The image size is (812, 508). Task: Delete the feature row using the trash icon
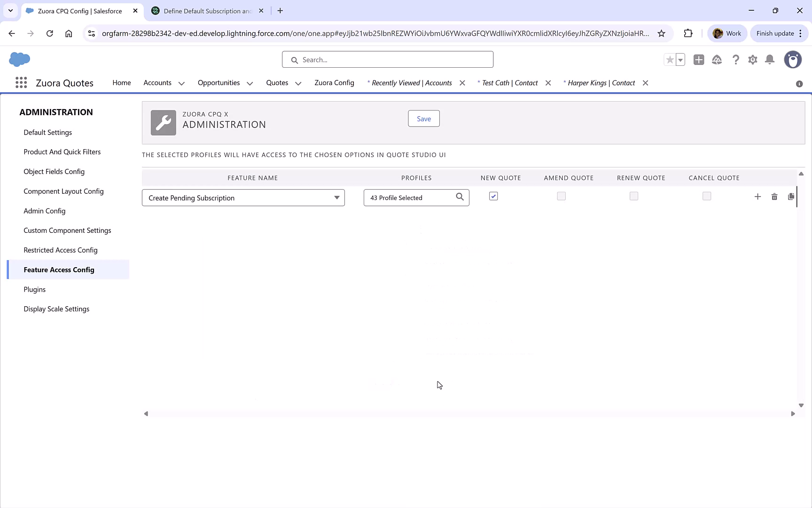774,197
